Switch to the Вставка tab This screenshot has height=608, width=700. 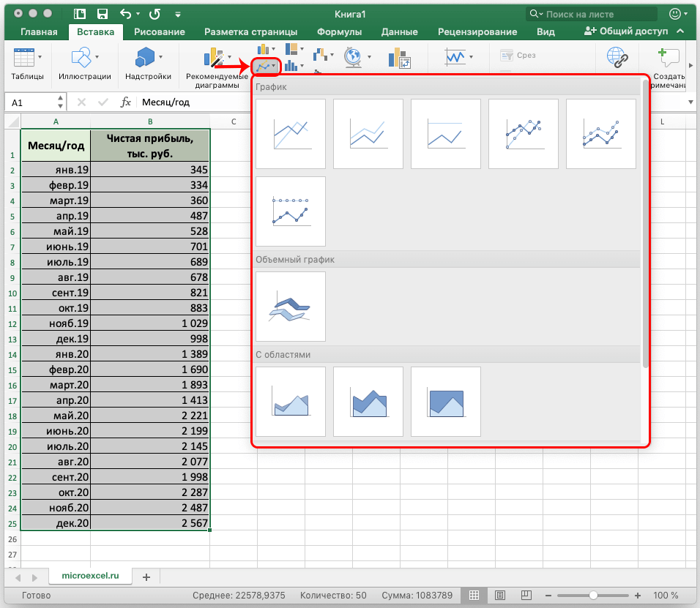(95, 31)
